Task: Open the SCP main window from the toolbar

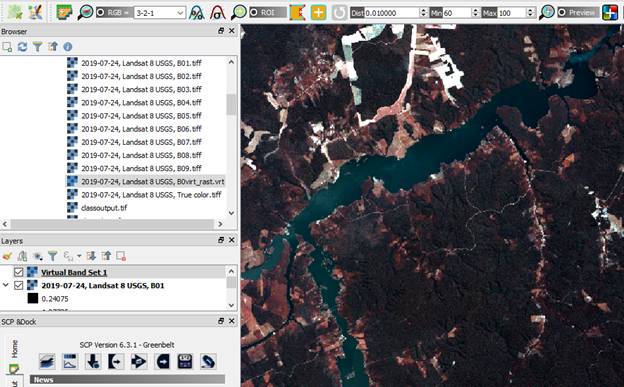Action: tap(64, 12)
